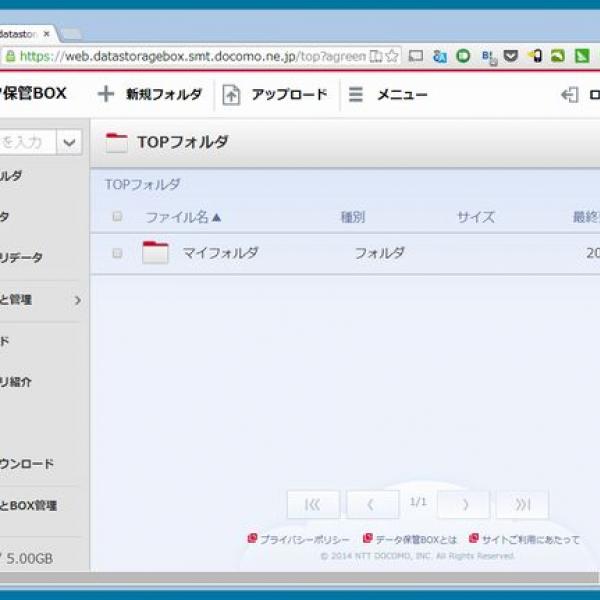Expand the と管理 sidebar chevron
Viewport: 600px width, 600px height.
point(78,300)
